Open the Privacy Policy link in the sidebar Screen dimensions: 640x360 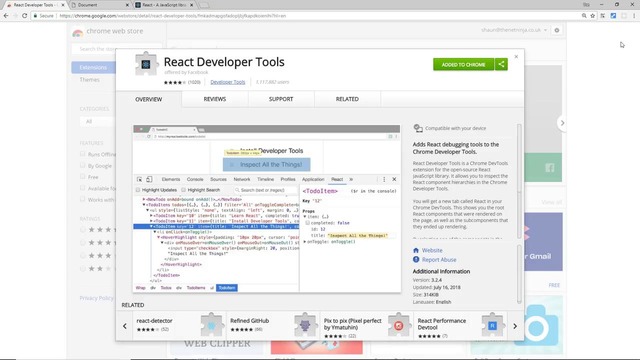click(x=96, y=298)
